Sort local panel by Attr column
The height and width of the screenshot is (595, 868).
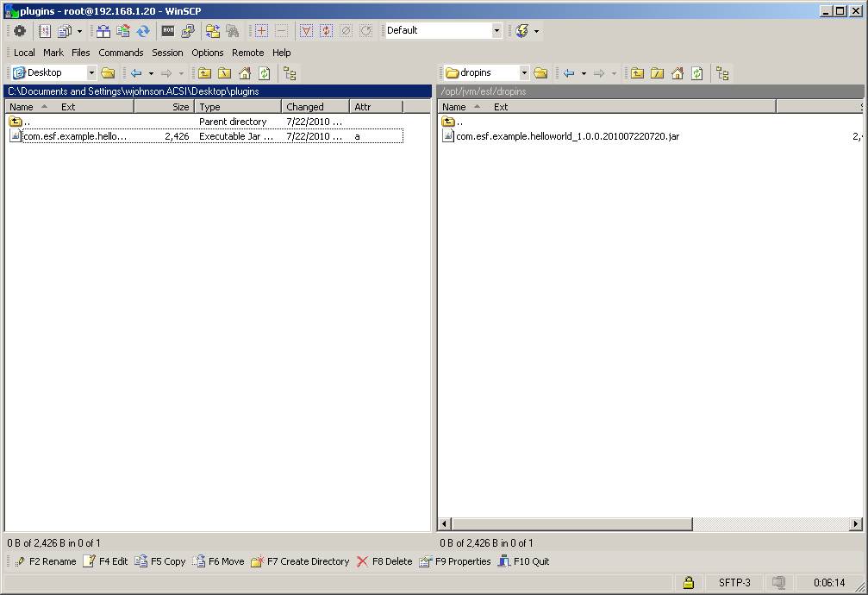(377, 107)
